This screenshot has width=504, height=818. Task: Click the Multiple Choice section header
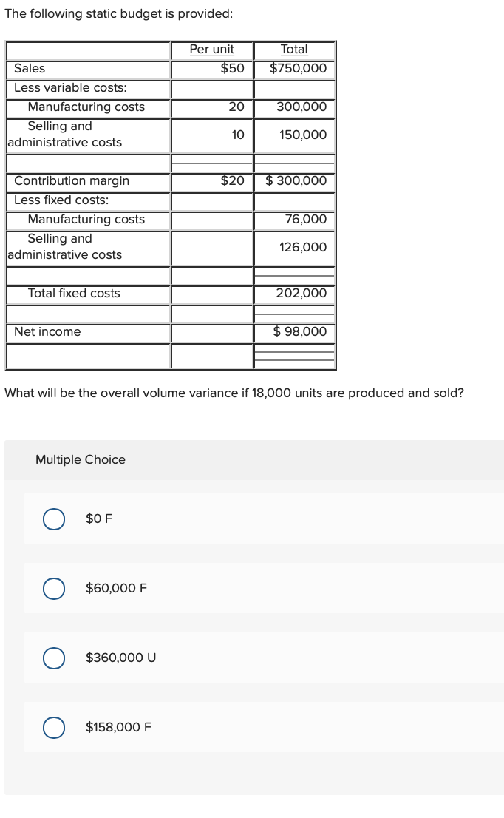point(81,459)
